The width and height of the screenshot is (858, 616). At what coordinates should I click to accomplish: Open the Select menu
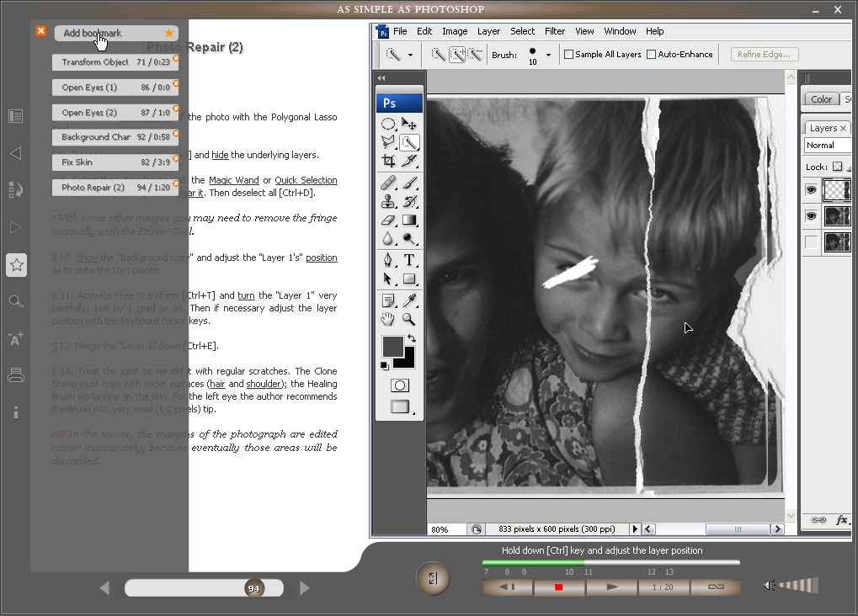pyautogui.click(x=523, y=31)
